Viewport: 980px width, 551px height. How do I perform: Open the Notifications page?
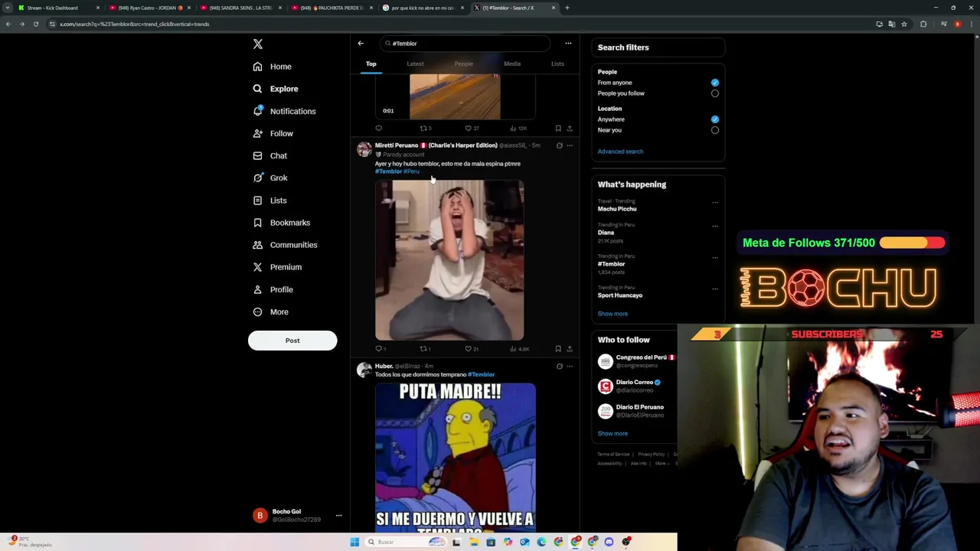click(284, 111)
